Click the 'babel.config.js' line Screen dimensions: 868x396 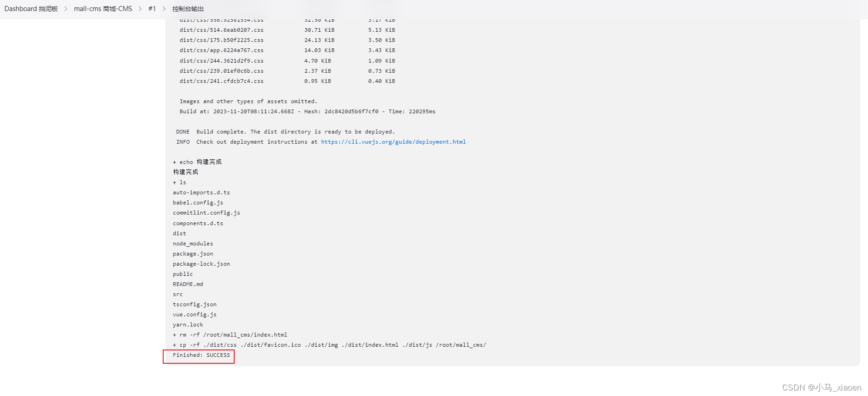pos(198,203)
